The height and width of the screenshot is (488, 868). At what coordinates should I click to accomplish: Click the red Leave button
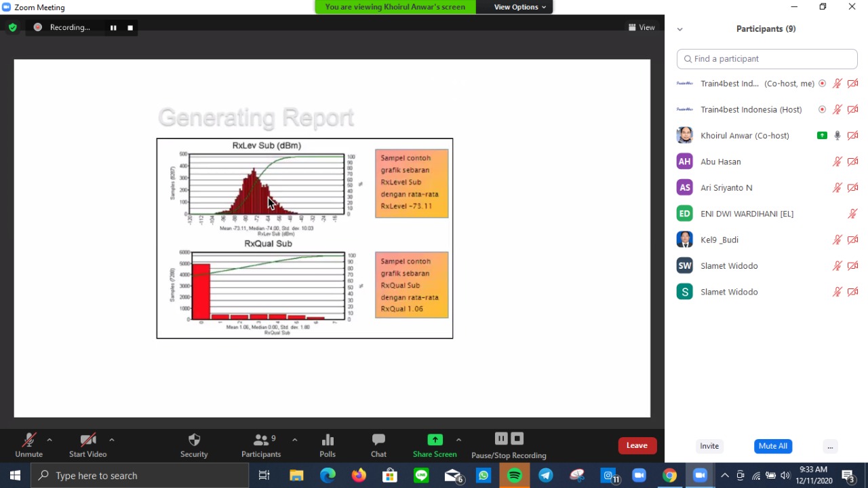[637, 445]
